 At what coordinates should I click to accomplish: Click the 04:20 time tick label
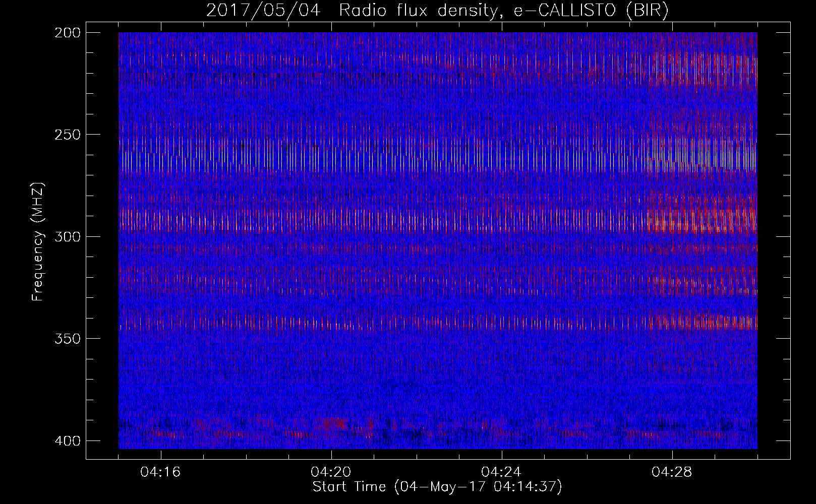coord(331,472)
